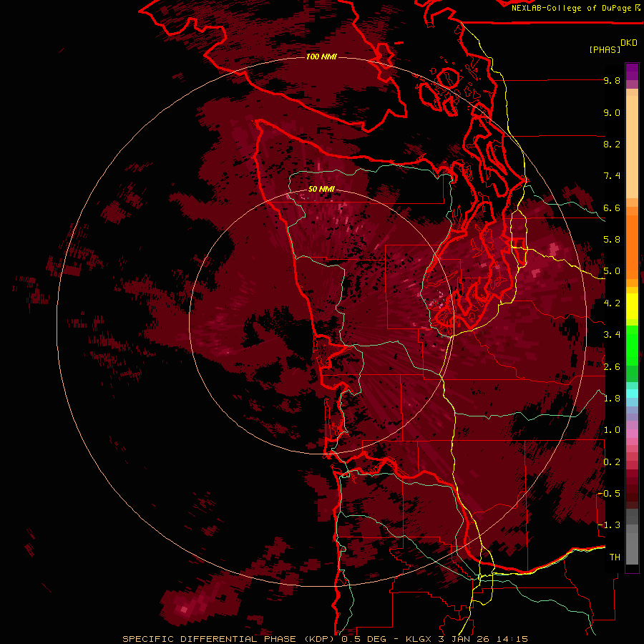Click the 0.2 value on color scale

click(x=612, y=462)
